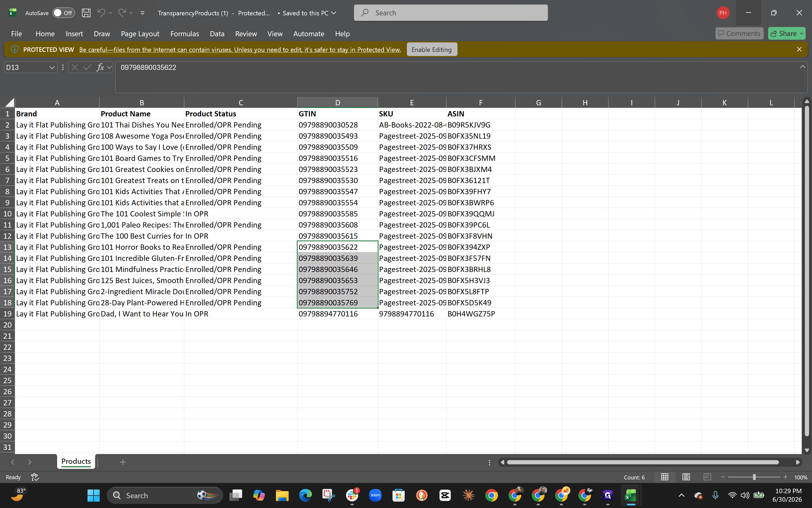
Task: Click the 100% zoom level
Action: 801,477
